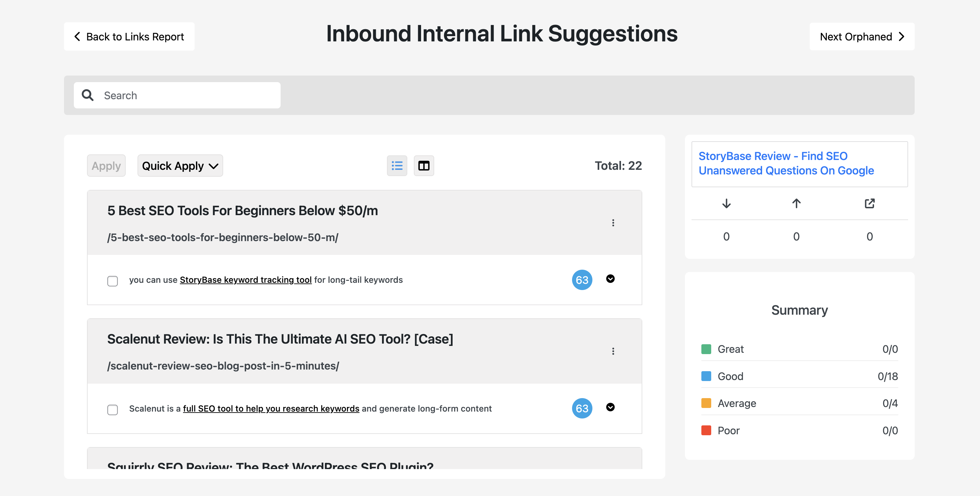Click score badge 63 on Scalenut row

coord(582,408)
